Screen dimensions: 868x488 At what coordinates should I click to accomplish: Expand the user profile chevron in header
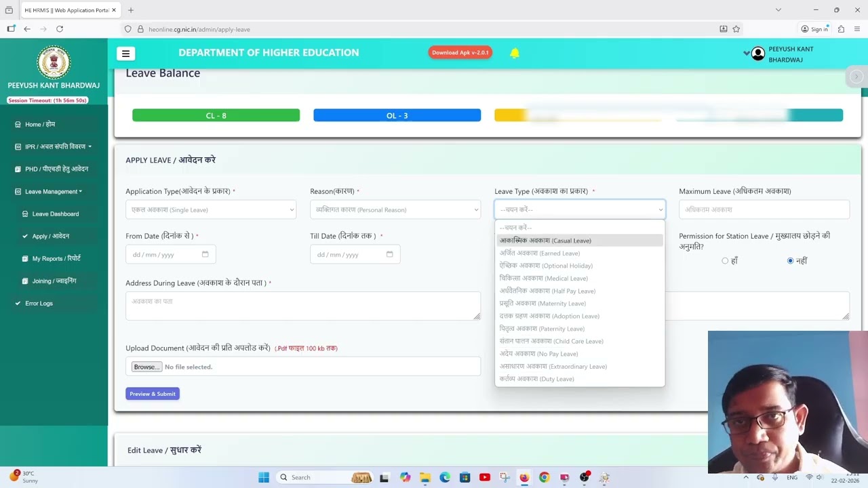[x=747, y=53]
